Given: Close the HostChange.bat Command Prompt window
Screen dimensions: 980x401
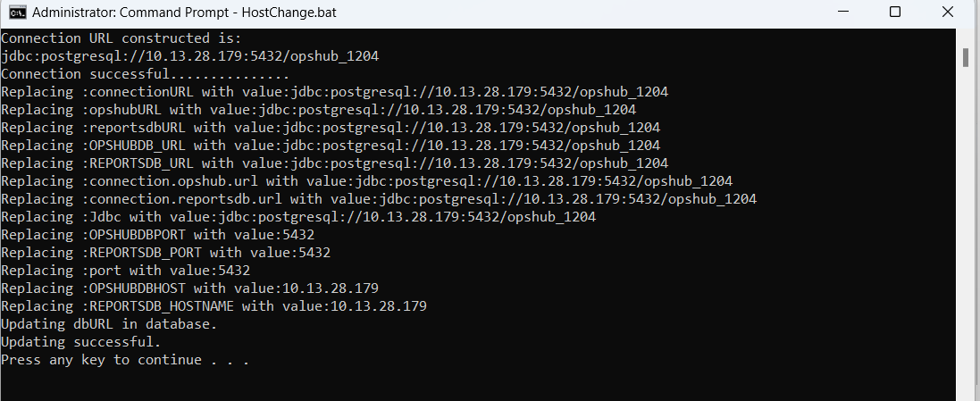Looking at the screenshot, I should click(x=947, y=13).
